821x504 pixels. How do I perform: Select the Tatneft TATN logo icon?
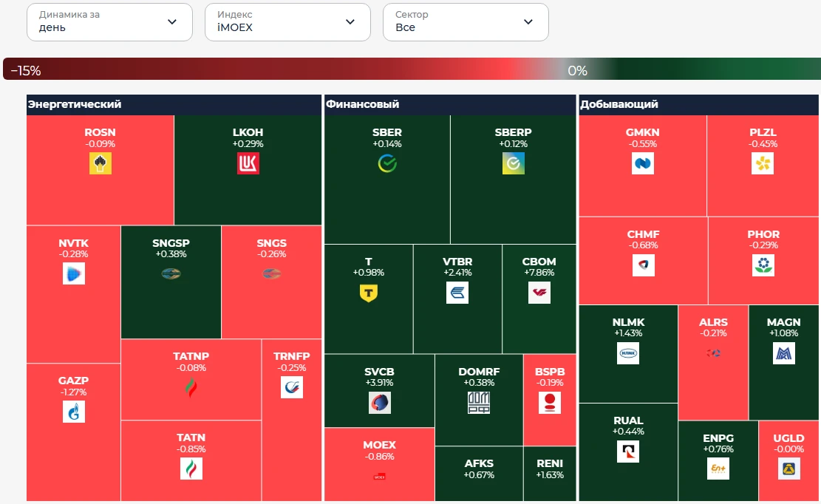point(191,469)
